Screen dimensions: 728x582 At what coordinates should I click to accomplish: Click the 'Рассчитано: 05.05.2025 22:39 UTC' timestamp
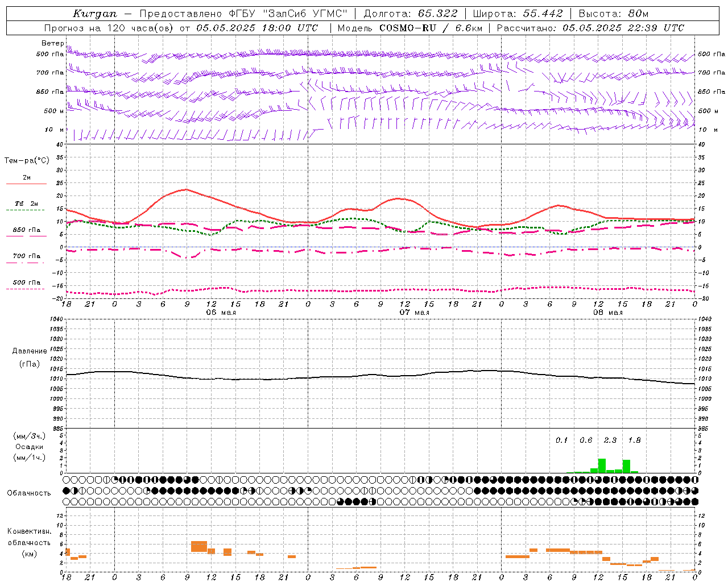point(590,28)
